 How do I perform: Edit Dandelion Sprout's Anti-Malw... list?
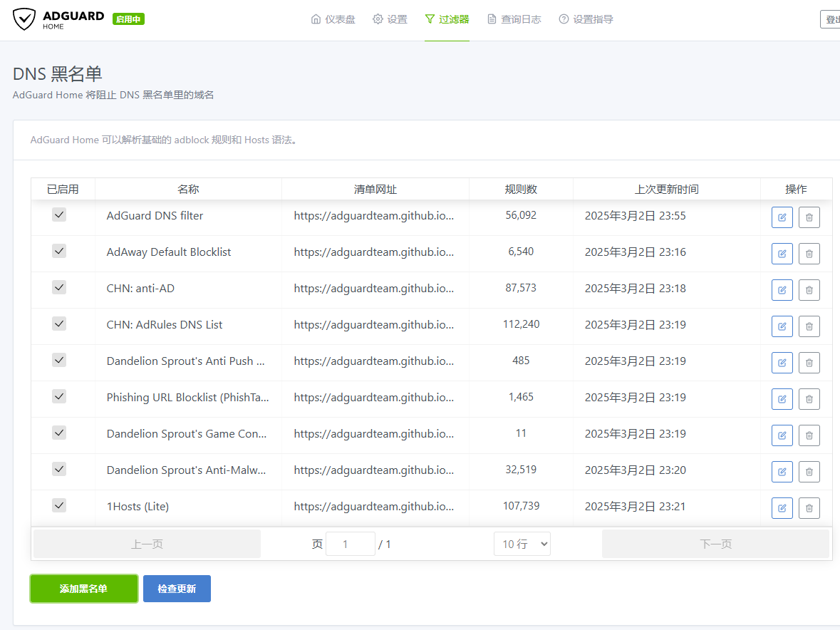tap(782, 472)
